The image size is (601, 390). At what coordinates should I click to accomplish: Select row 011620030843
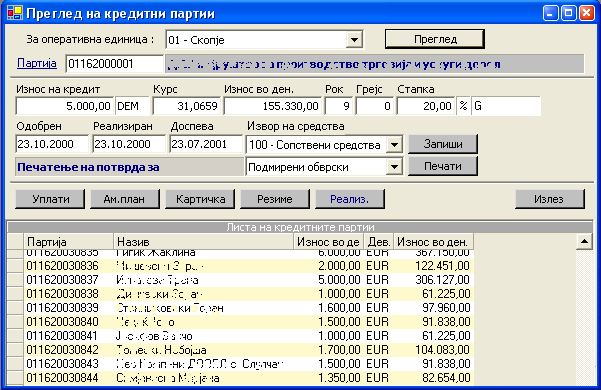click(241, 364)
